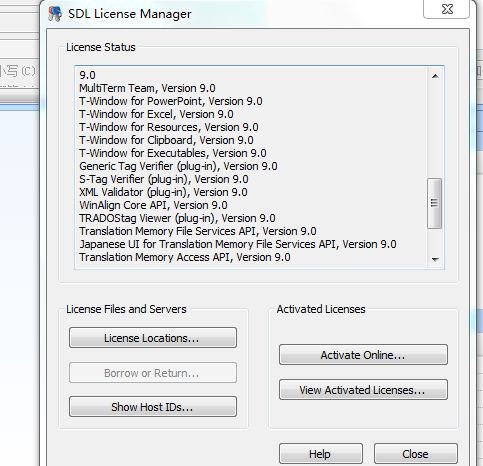Click the scrollbar down arrow in License Status

tap(435, 259)
